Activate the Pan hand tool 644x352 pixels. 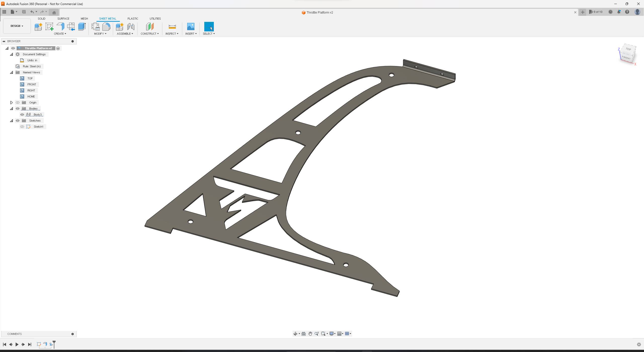[x=310, y=334]
